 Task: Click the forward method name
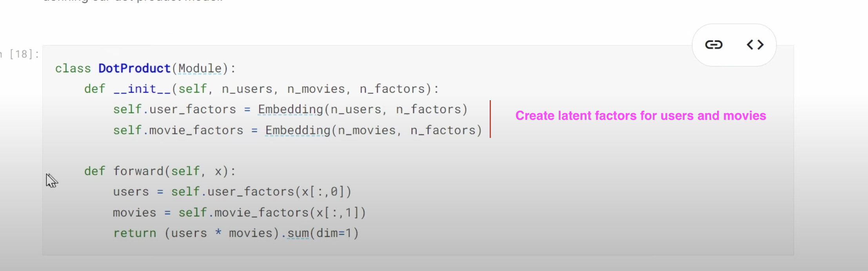coord(138,171)
